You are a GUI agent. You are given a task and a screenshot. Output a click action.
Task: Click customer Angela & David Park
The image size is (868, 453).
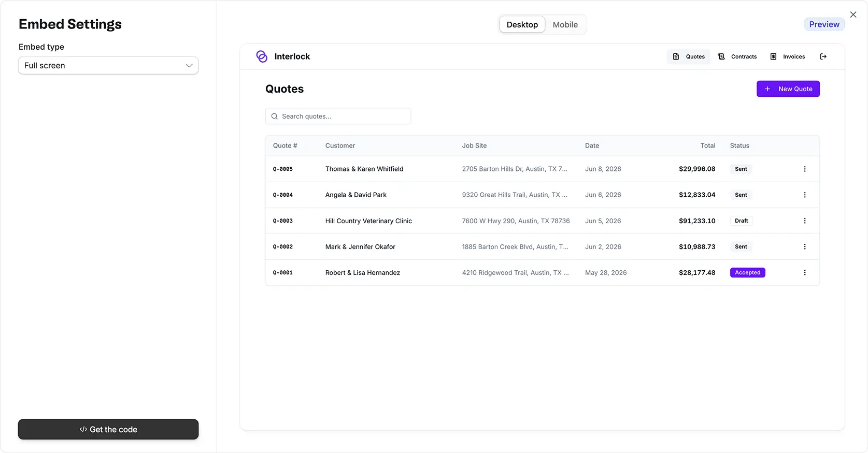356,195
